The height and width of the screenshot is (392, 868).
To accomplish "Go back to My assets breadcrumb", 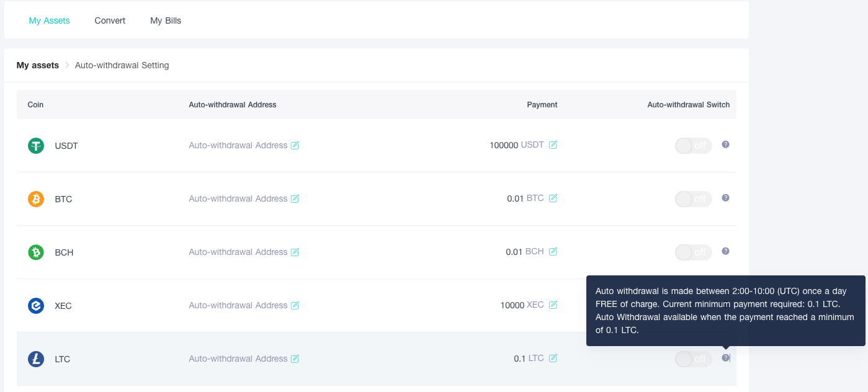I will coord(38,65).
